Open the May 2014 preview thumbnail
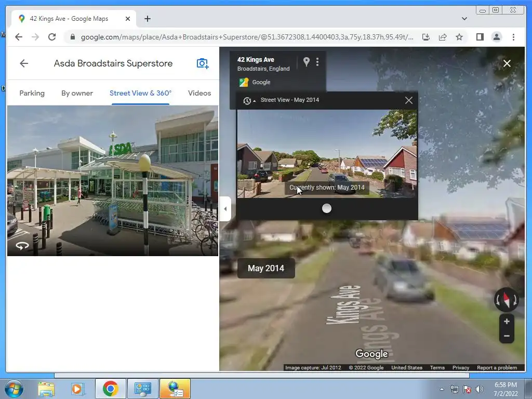 click(327, 154)
